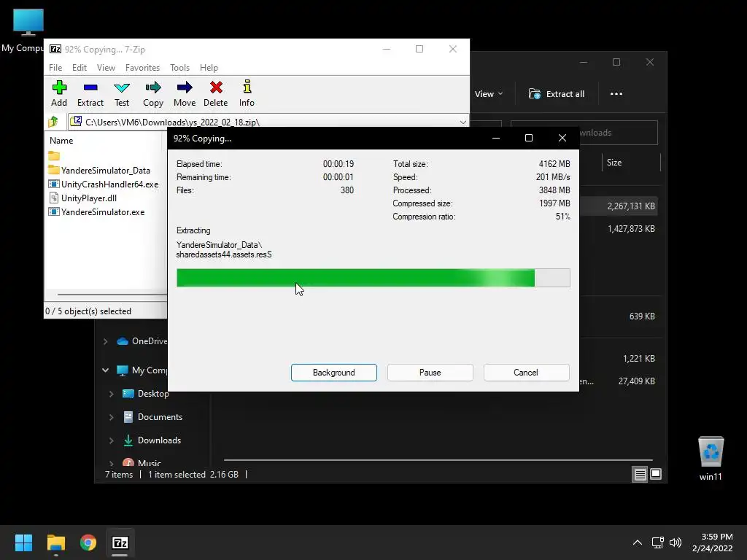
Task: Select UnityPlayer.dll in the list
Action: pyautogui.click(x=82, y=198)
